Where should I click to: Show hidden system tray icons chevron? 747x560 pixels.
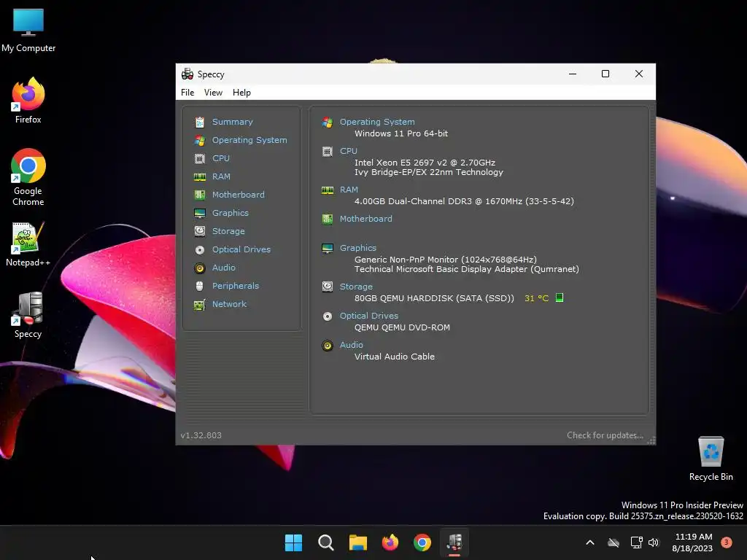589,542
